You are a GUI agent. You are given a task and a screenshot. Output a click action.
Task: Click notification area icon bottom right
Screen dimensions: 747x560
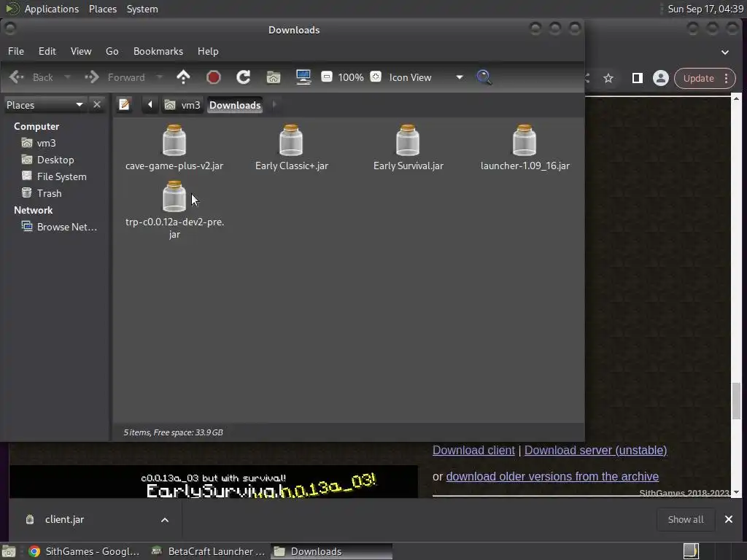click(691, 551)
